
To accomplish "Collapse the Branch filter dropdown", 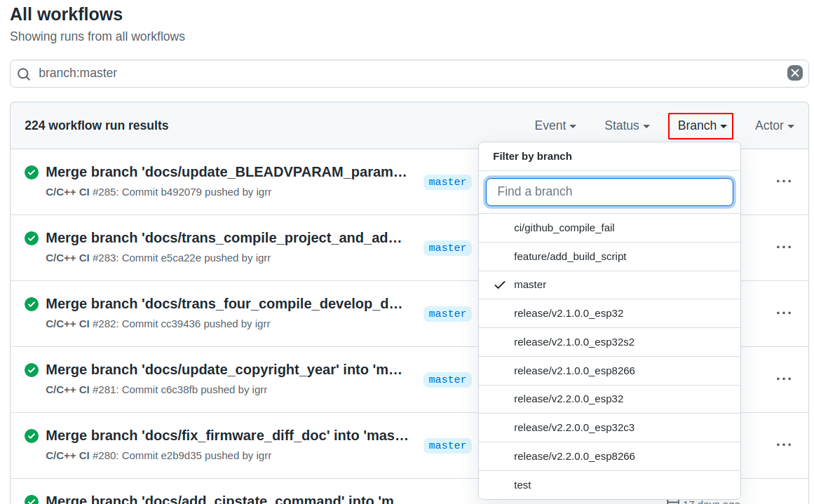I will (x=701, y=125).
